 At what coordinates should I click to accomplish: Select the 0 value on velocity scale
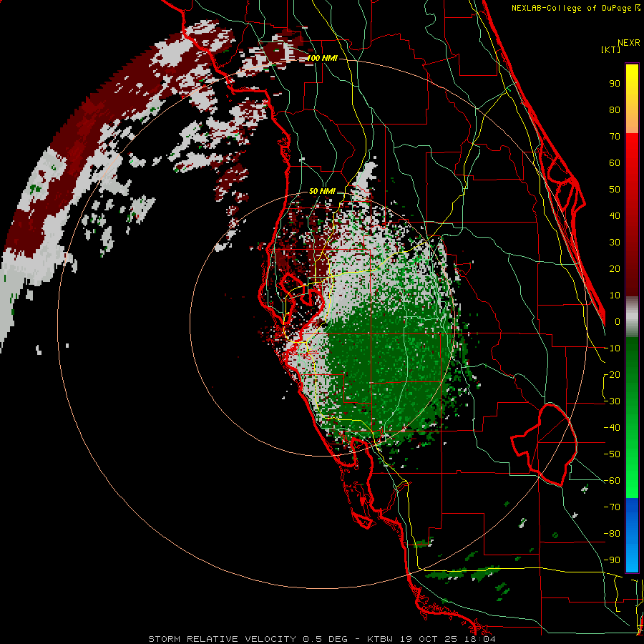[x=618, y=322]
